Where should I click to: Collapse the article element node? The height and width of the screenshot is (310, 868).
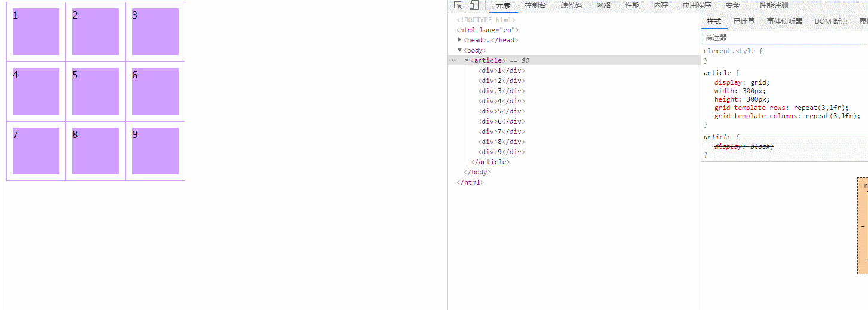(467, 60)
